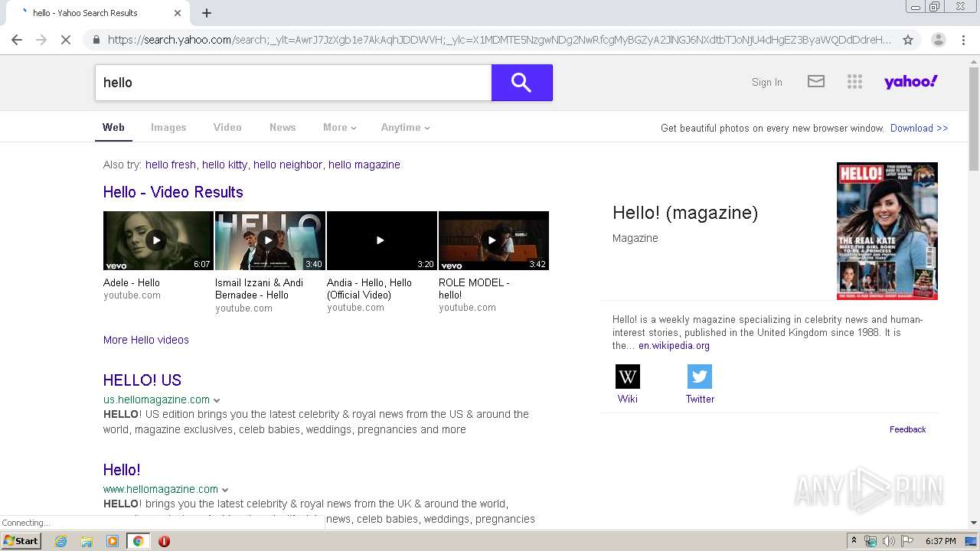Switch to the News tab
This screenshot has height=551, width=980.
(x=283, y=128)
